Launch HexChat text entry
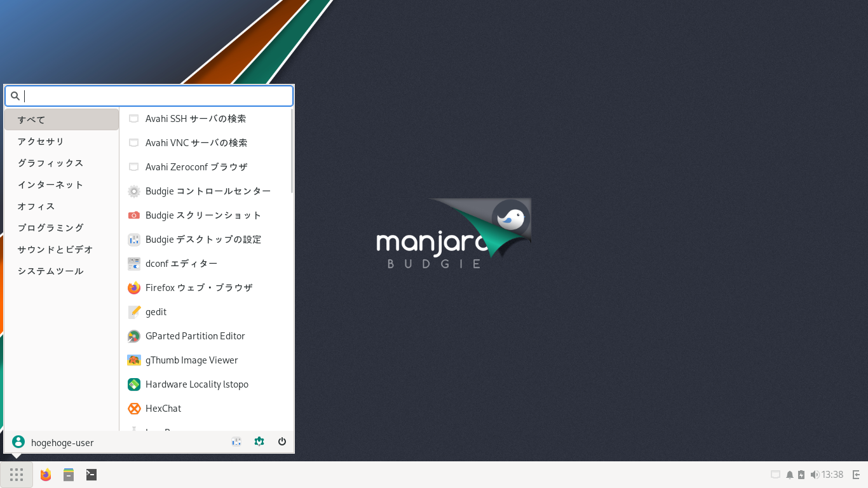 point(163,409)
